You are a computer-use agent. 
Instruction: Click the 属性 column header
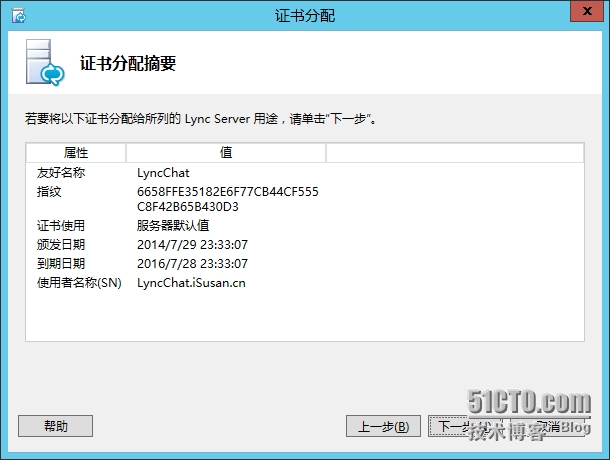(x=76, y=153)
